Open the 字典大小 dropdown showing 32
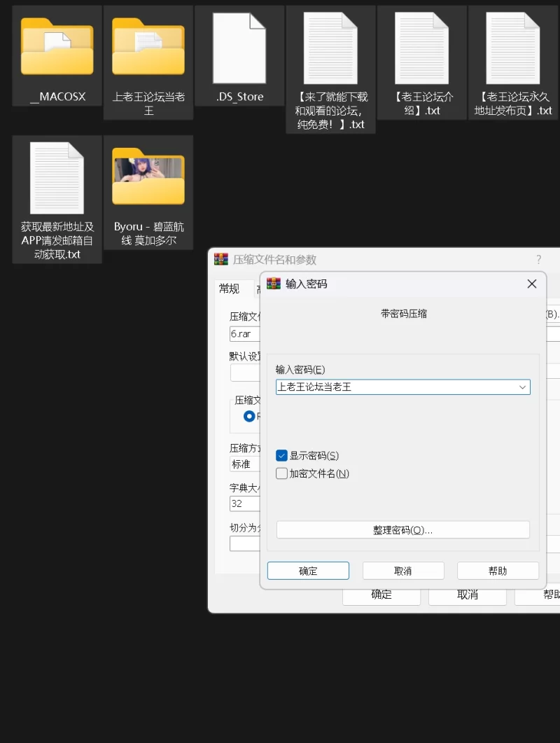The image size is (560, 743). pyautogui.click(x=244, y=504)
